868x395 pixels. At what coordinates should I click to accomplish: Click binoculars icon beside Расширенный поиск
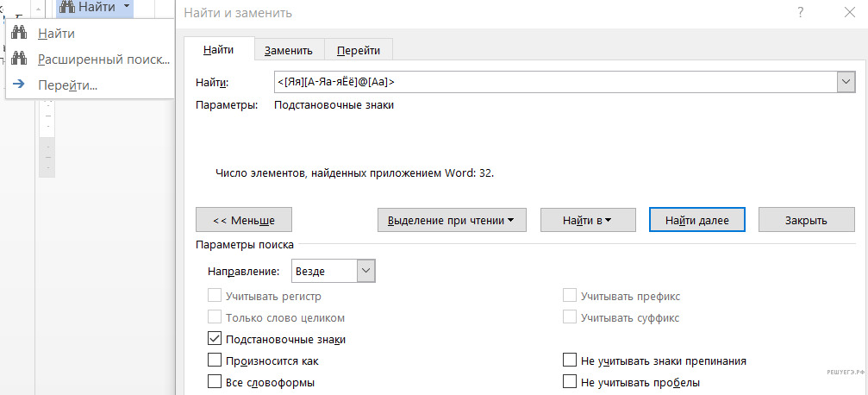21,60
